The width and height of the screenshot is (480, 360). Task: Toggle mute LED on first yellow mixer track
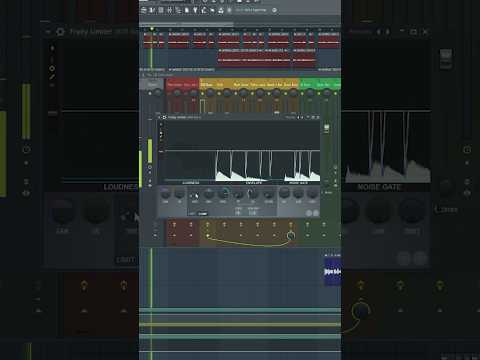pyautogui.click(x=202, y=94)
